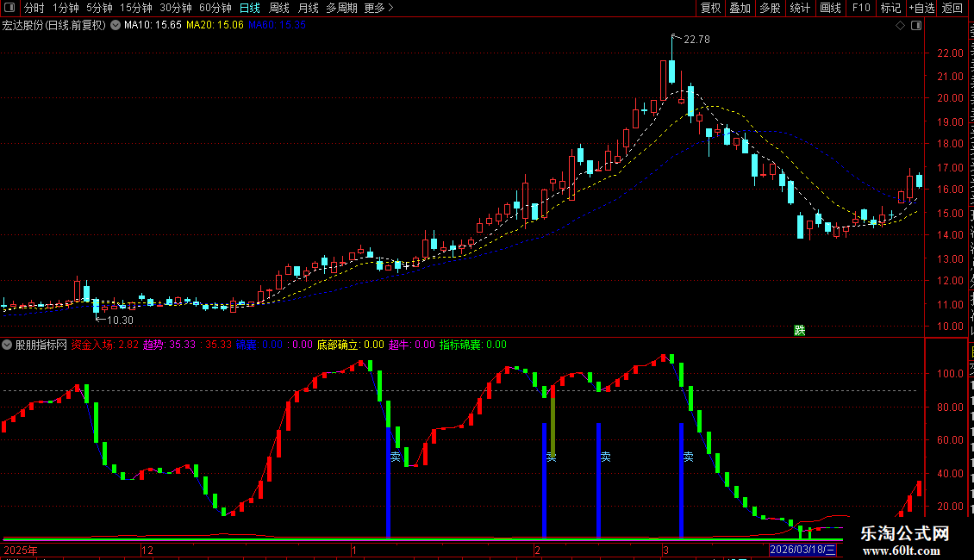Switch to 周线 weekly chart

pos(279,8)
